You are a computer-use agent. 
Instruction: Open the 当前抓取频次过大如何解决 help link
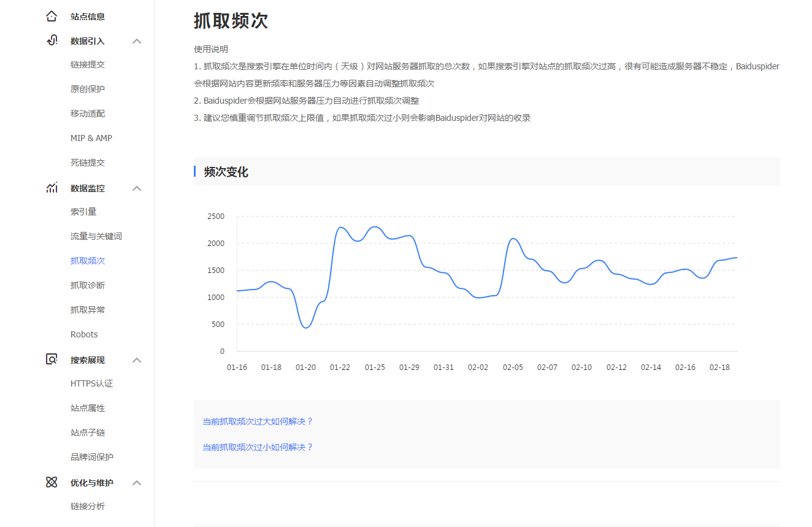click(258, 421)
